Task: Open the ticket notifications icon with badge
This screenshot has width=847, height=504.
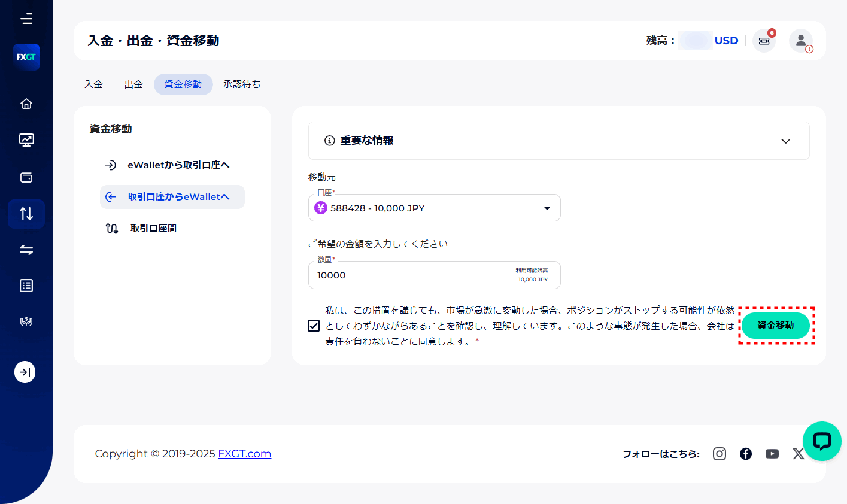Action: coord(764,41)
